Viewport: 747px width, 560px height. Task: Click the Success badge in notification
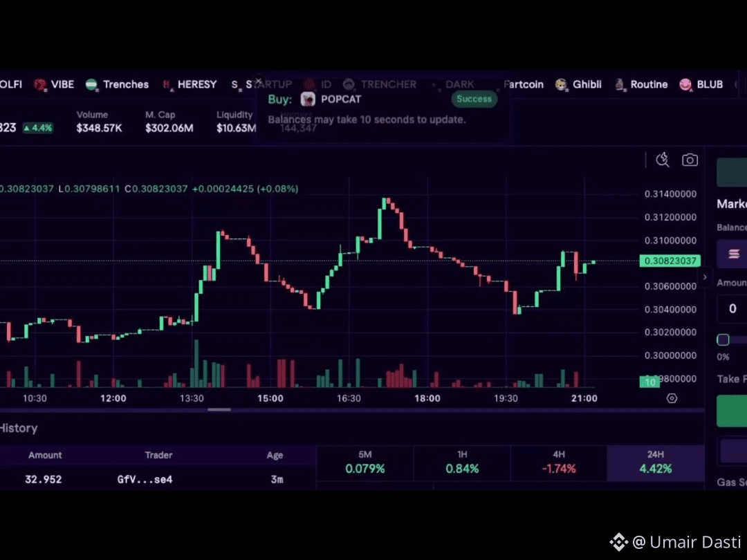[x=474, y=99]
